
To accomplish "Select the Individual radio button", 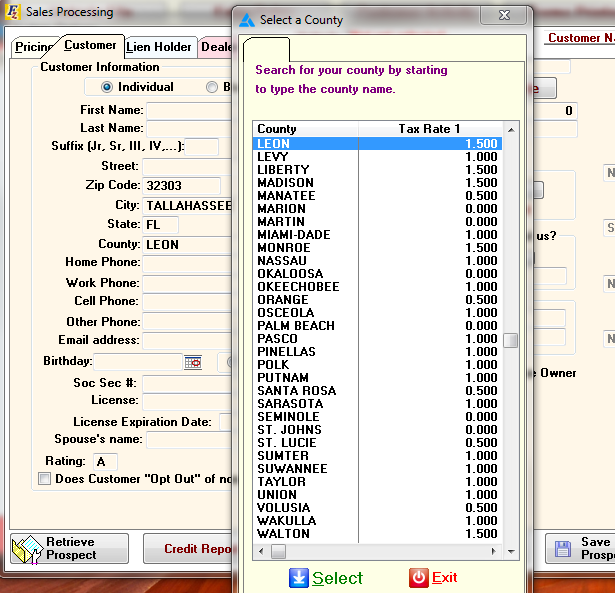I will click(x=107, y=87).
